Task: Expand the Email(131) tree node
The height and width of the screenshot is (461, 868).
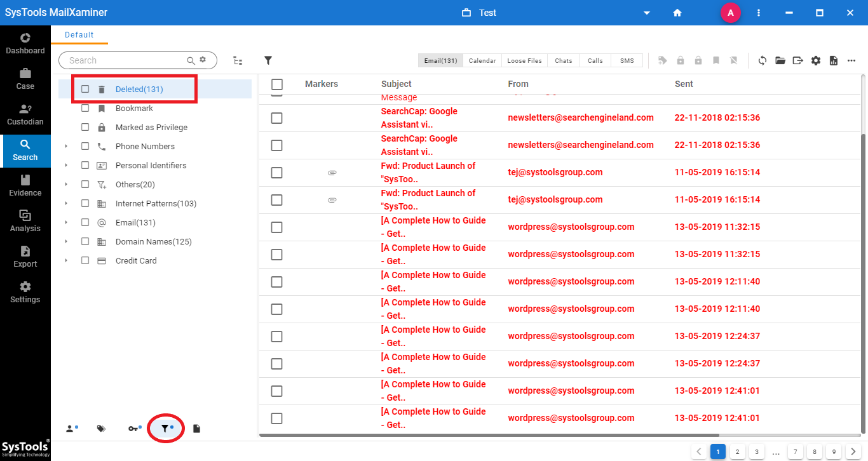Action: (66, 222)
